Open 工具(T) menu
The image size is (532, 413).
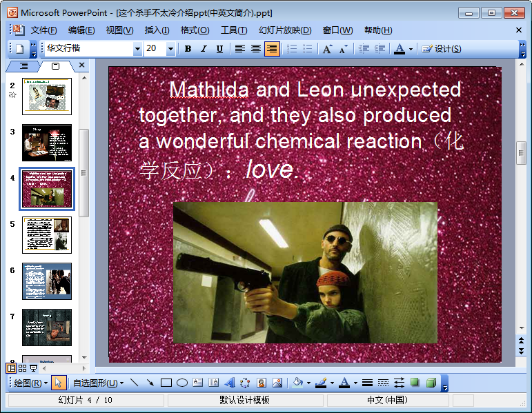[234, 30]
